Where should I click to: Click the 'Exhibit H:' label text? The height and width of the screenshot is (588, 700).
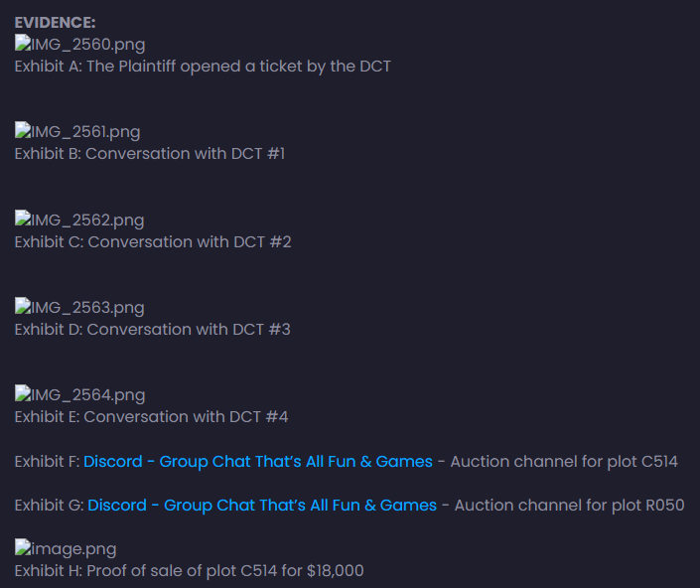(47, 571)
